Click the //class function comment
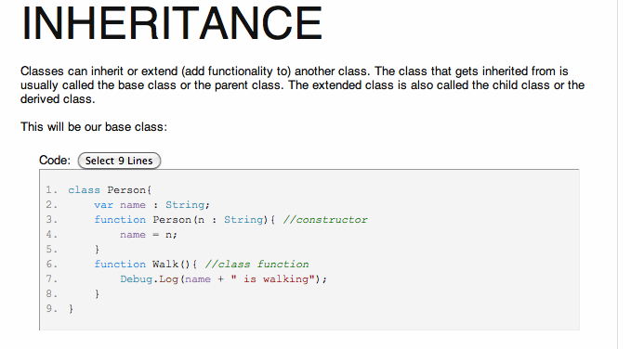The height and width of the screenshot is (349, 644). click(256, 265)
